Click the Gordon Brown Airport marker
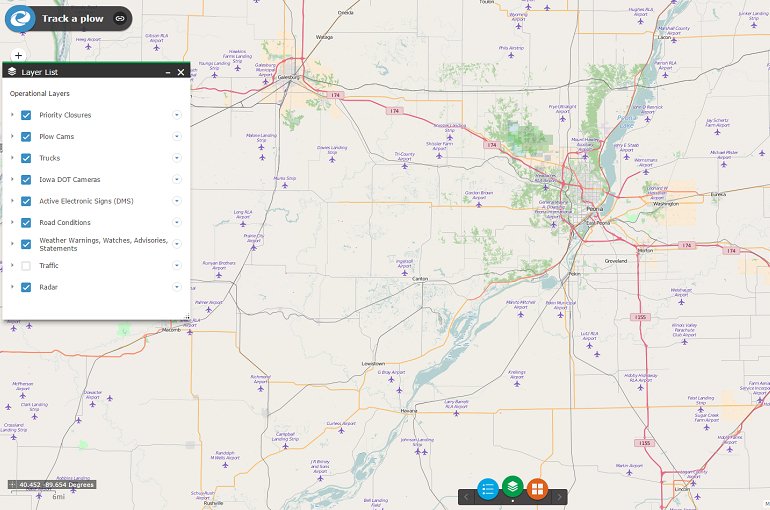The height and width of the screenshot is (510, 770). coord(479,204)
